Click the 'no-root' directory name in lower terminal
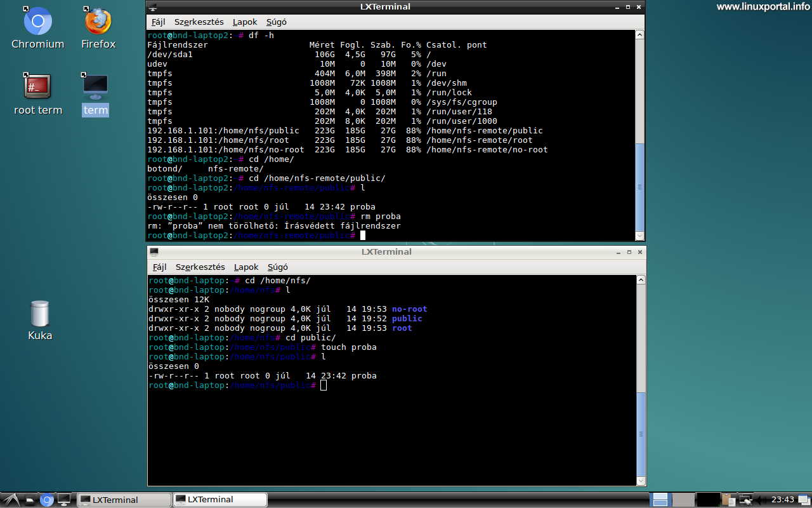Viewport: 812px width, 508px height. pos(410,309)
